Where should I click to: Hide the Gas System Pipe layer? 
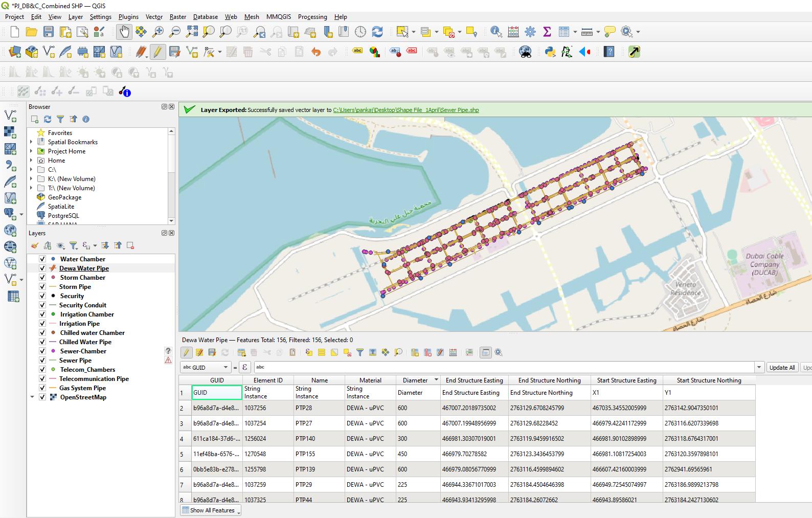(42, 388)
